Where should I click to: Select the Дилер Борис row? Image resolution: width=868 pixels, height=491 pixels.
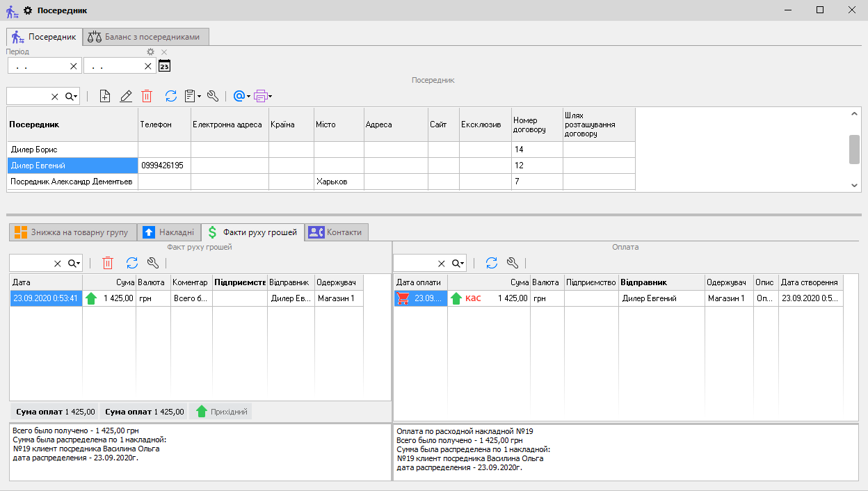click(x=72, y=150)
